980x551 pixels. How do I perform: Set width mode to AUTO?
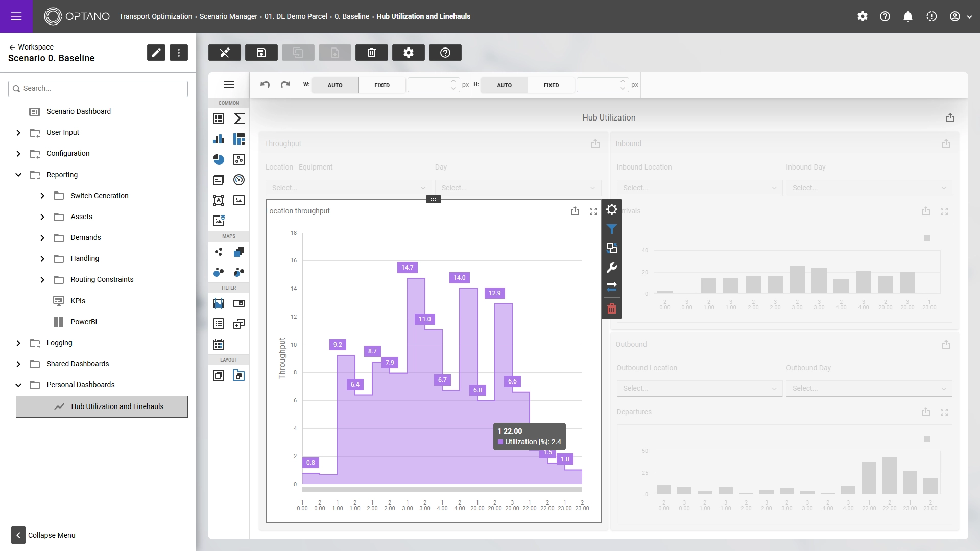(x=334, y=85)
